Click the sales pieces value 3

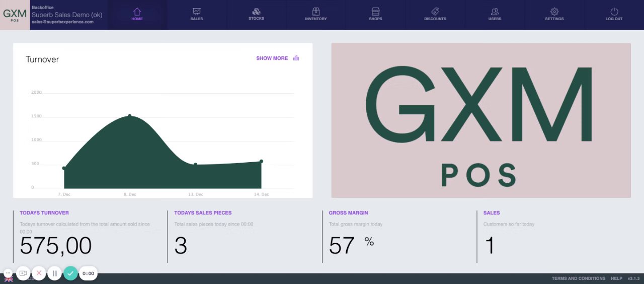click(x=181, y=246)
